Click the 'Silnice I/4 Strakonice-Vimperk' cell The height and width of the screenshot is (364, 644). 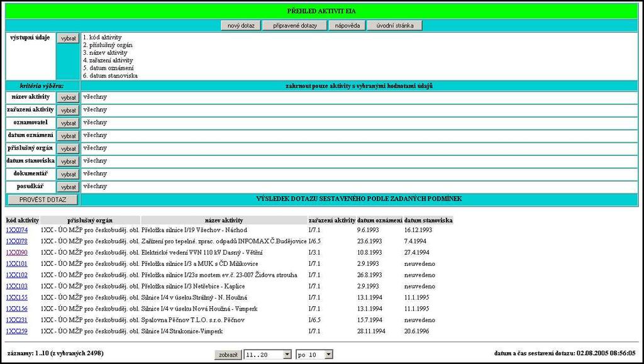[x=182, y=331]
